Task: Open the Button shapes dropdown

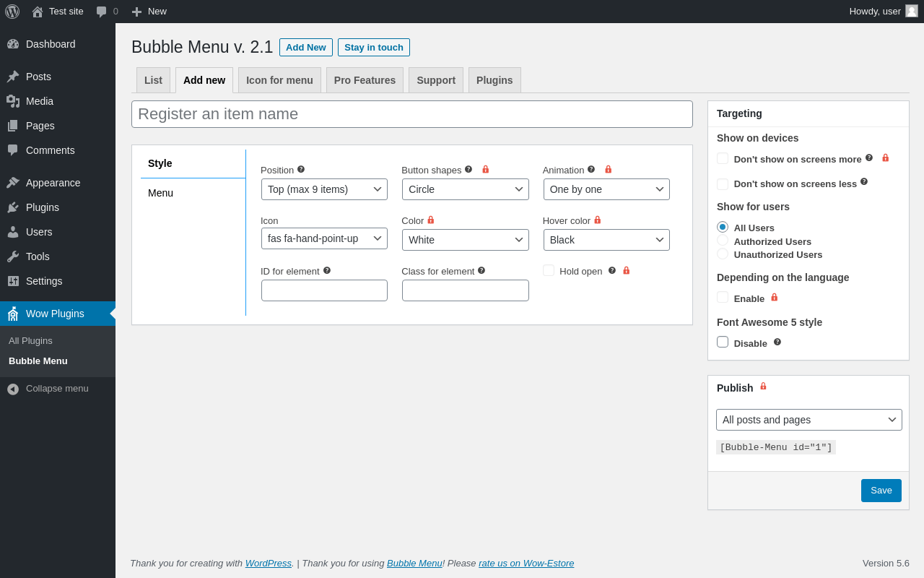Action: click(466, 189)
